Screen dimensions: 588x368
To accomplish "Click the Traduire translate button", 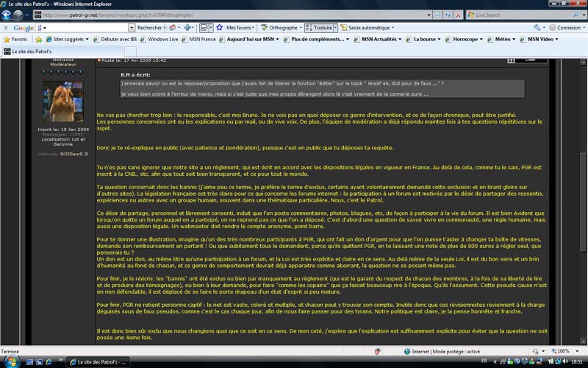I will point(319,28).
